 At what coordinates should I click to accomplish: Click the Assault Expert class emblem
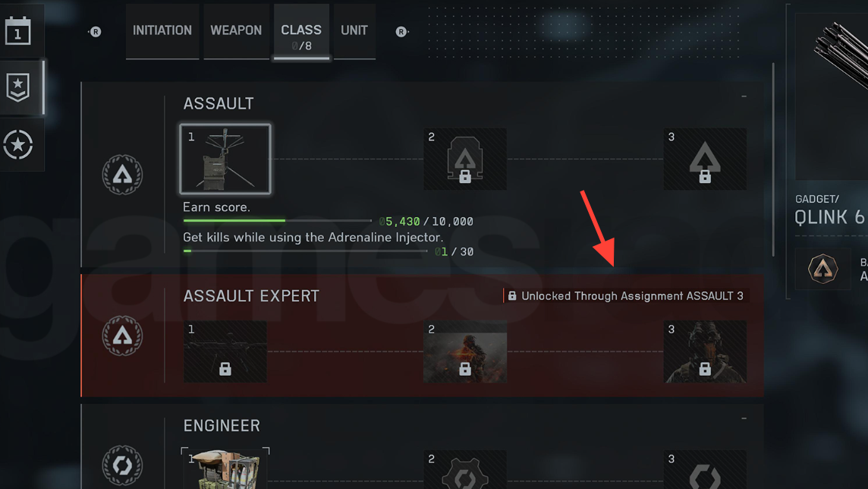(x=122, y=336)
